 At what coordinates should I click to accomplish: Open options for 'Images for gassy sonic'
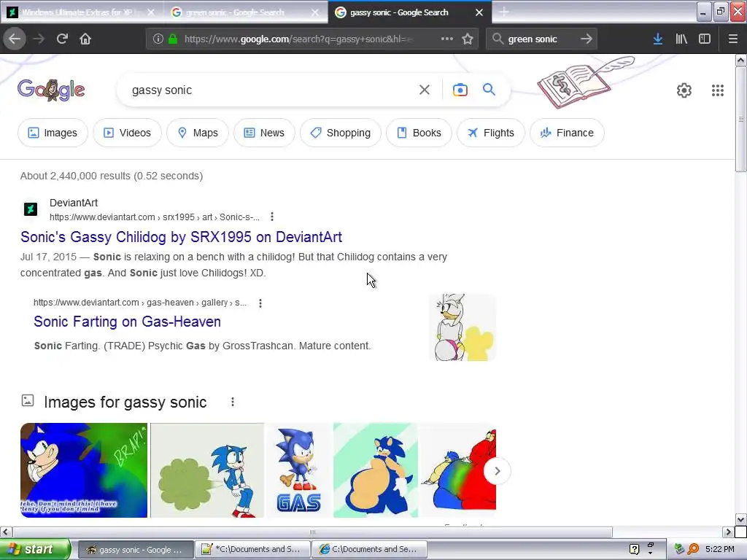(x=233, y=402)
